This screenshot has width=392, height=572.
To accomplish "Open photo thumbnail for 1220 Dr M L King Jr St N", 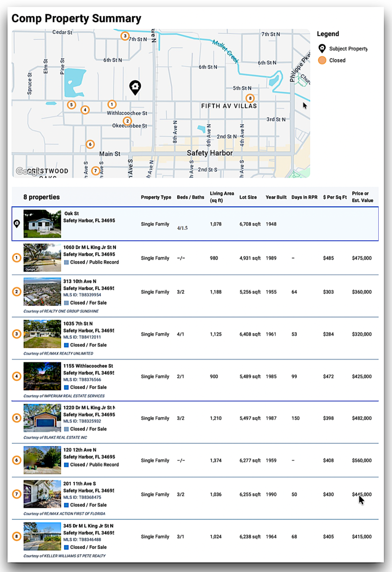I will coord(42,418).
